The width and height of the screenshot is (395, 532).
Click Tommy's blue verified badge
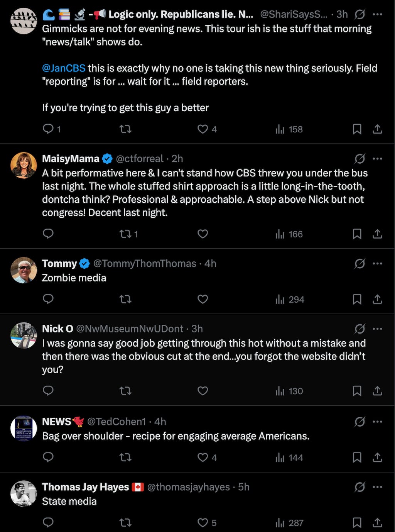click(84, 263)
